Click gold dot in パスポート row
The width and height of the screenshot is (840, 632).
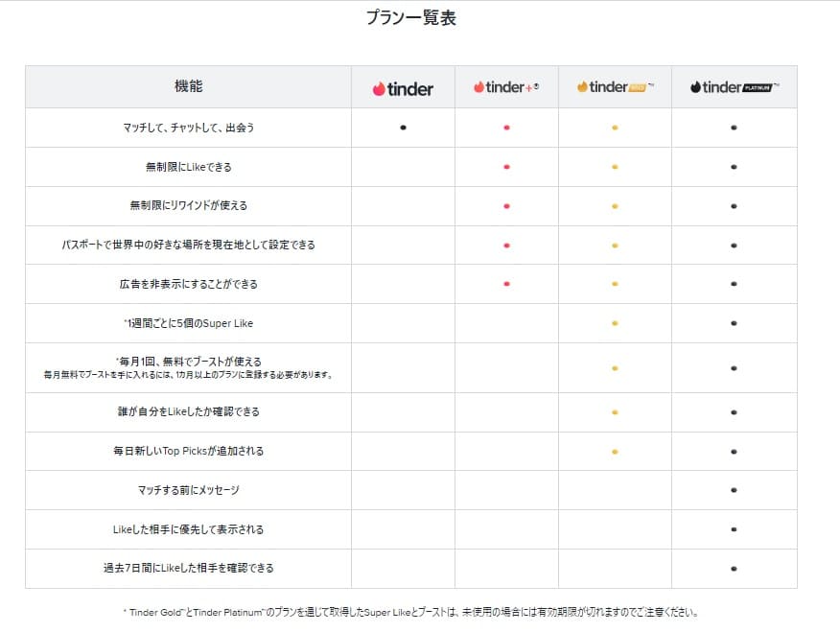coord(615,246)
